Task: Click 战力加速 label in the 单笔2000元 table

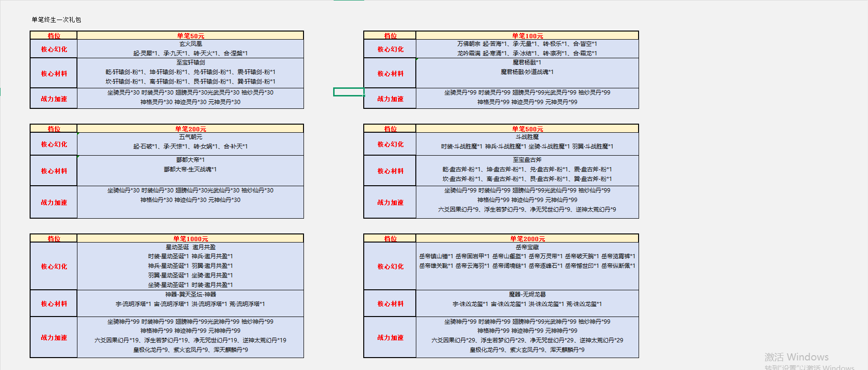Action: pyautogui.click(x=390, y=338)
